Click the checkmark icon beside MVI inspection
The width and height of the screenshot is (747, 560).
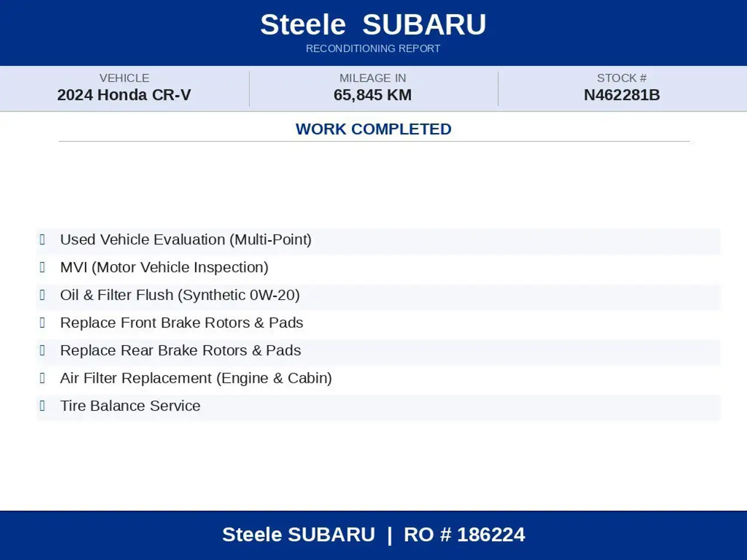tap(42, 267)
